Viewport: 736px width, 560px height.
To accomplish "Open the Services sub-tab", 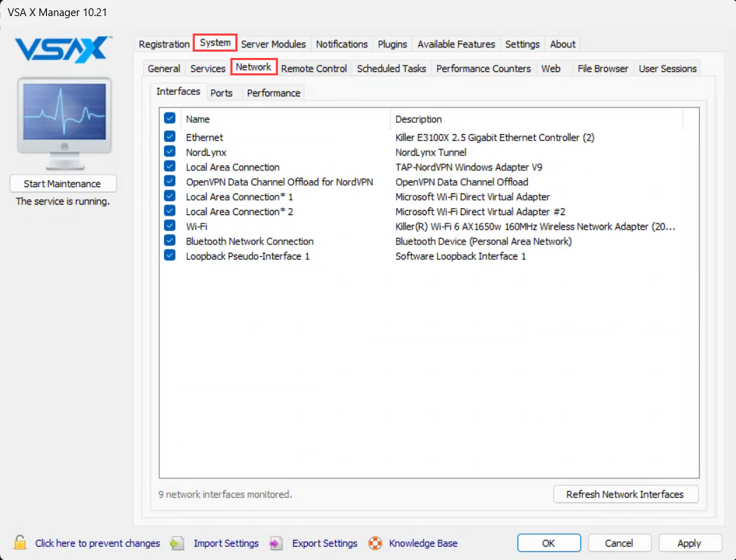I will point(208,68).
